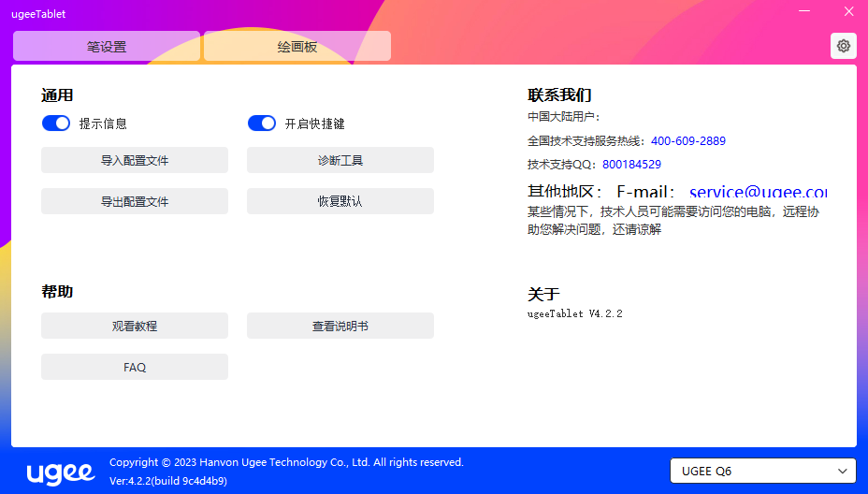Click 恢复默认 to restore defaults
The image size is (868, 494).
[x=340, y=201]
